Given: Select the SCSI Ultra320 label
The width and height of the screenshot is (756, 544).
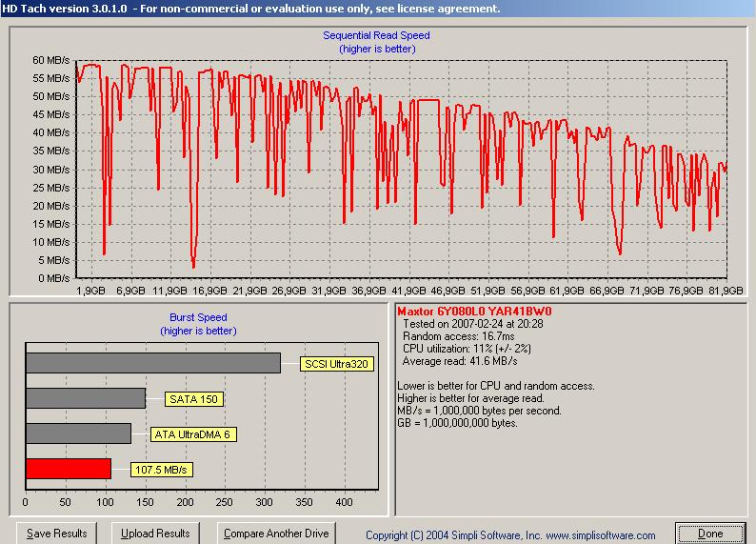Looking at the screenshot, I should coord(336,364).
